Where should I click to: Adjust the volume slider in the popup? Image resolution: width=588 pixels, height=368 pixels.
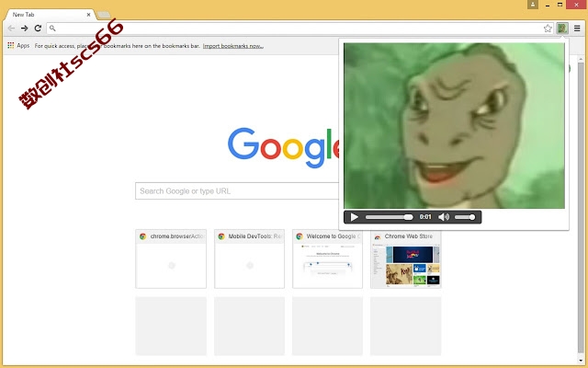pos(465,217)
